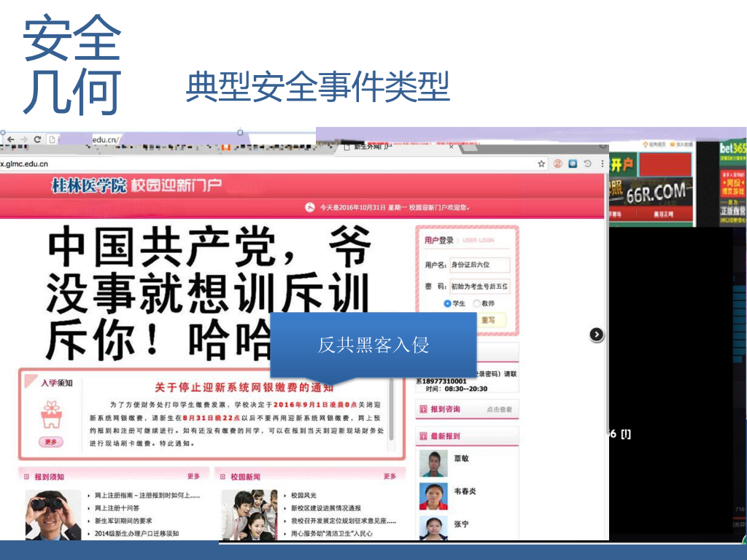
Task: Click the grey history extension icon
Action: (x=588, y=164)
